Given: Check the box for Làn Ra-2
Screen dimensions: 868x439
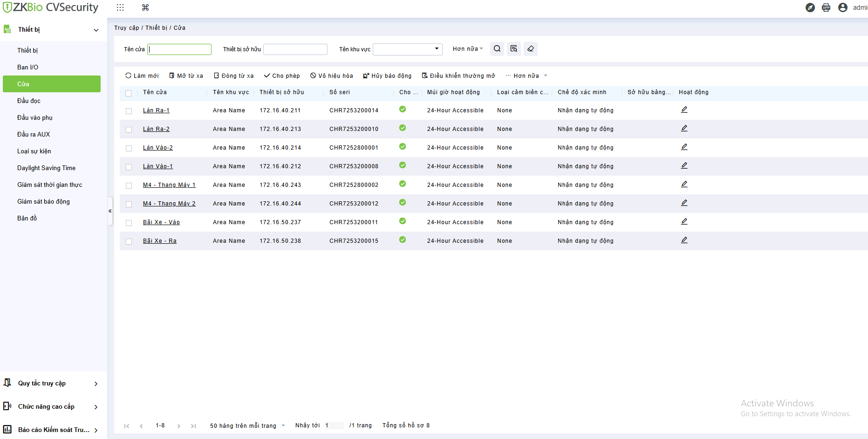Looking at the screenshot, I should tap(129, 130).
